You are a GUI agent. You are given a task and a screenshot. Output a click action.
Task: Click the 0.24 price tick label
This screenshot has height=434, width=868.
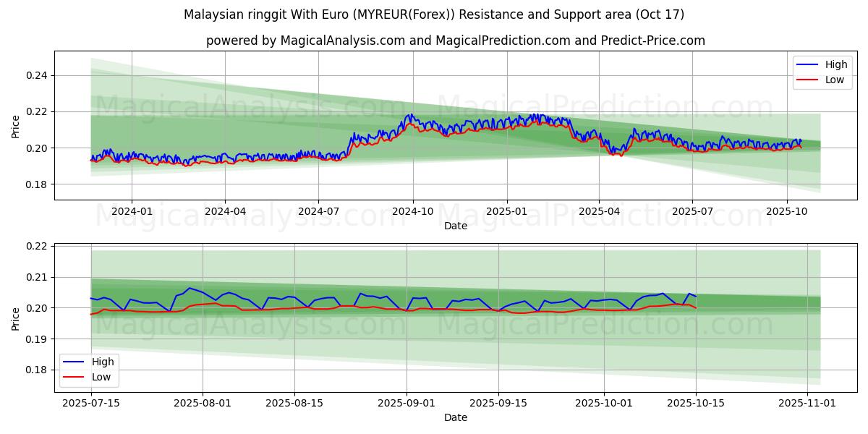tap(37, 75)
